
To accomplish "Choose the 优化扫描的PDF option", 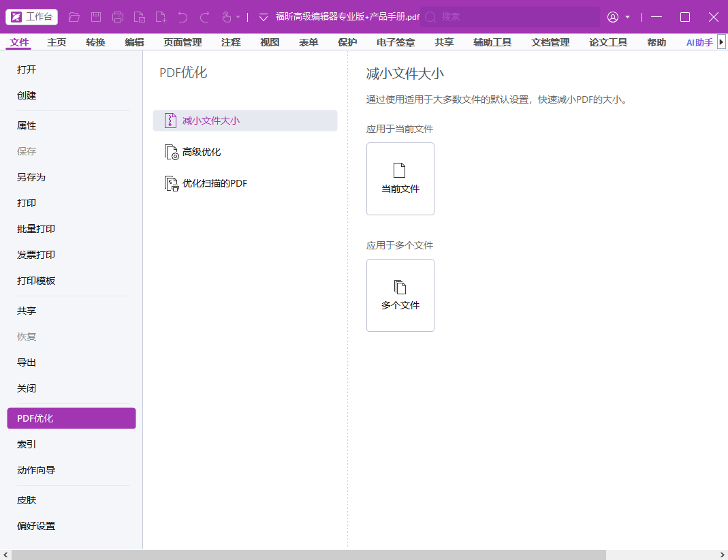I will tap(245, 183).
